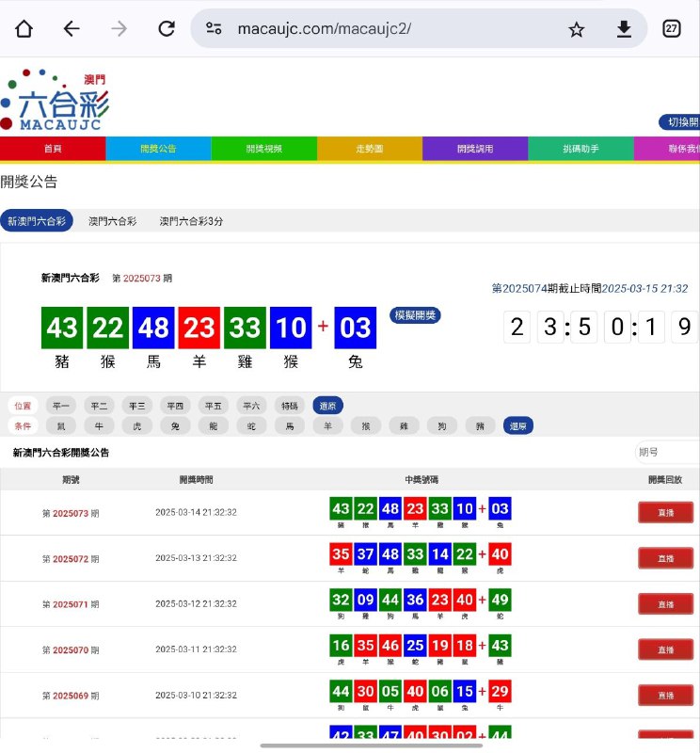
Task: Open the tab switcher showing 27 tabs
Action: (671, 29)
